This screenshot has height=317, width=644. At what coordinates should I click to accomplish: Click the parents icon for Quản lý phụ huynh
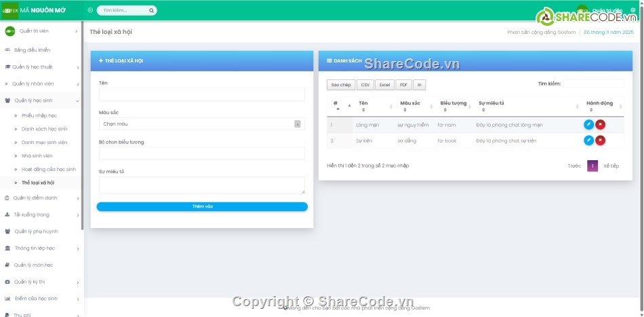(7, 231)
